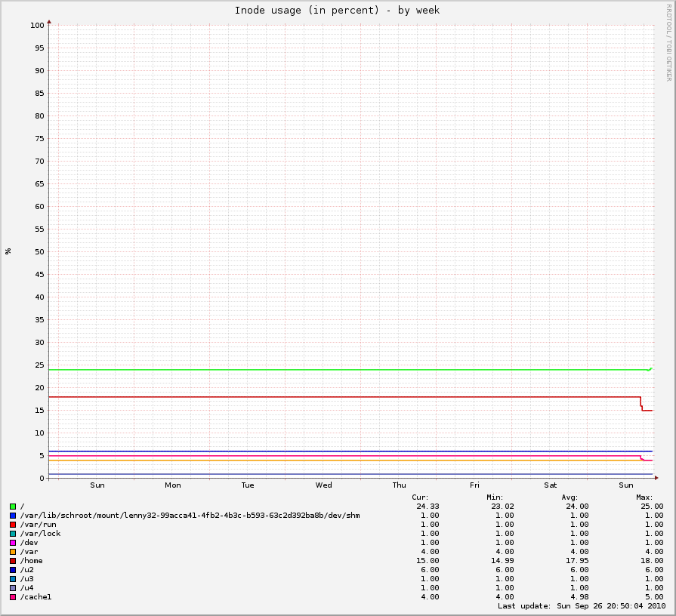Click the '/var/lock' legend label
This screenshot has width=676, height=616.
(41, 534)
